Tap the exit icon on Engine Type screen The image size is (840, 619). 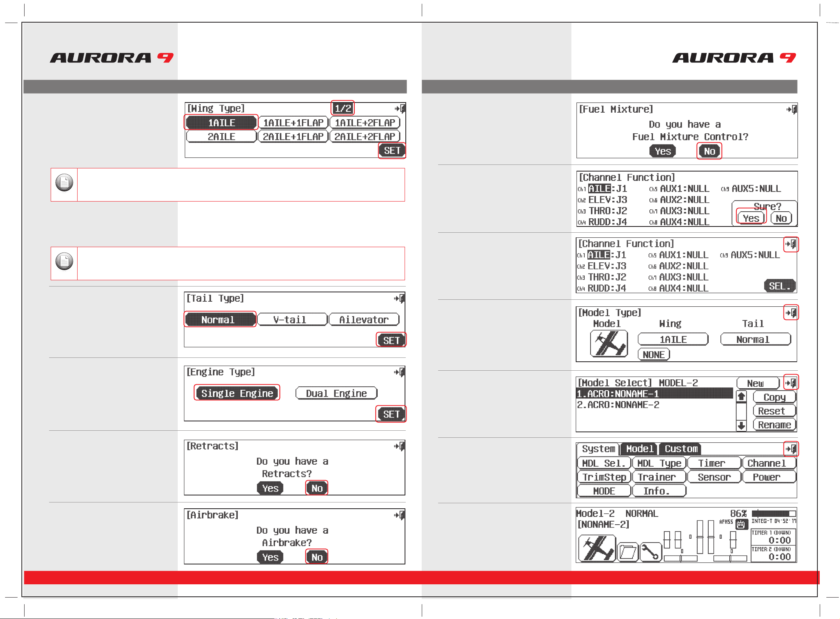pos(400,372)
